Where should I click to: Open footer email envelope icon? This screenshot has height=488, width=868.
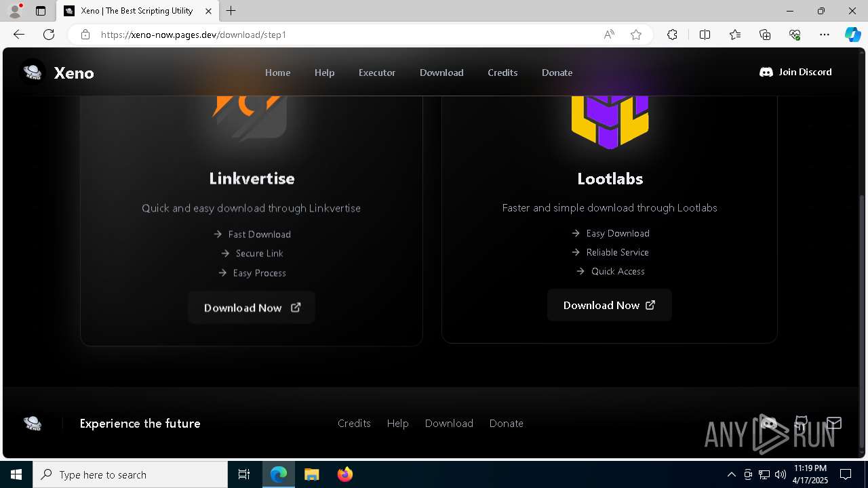834,423
